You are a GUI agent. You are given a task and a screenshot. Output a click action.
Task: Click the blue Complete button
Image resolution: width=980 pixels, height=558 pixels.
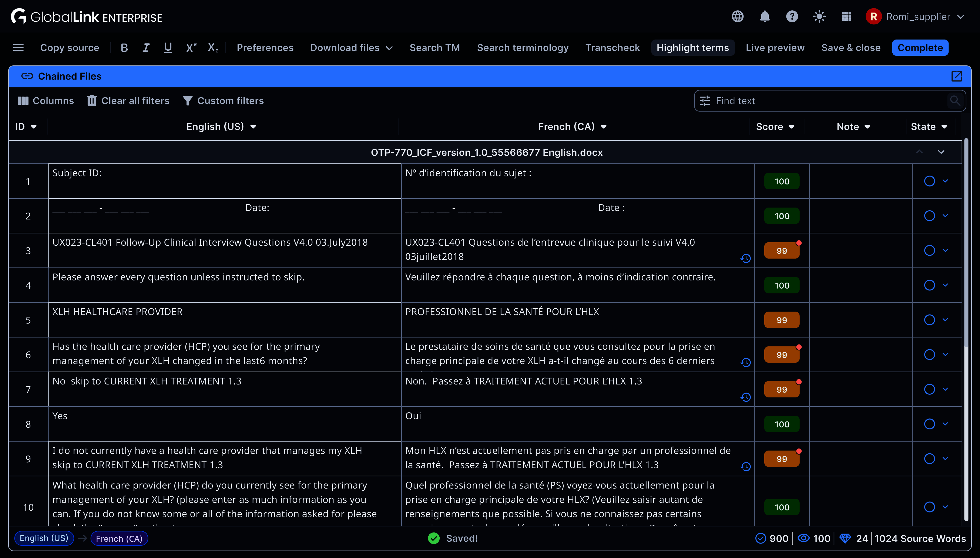coord(920,47)
